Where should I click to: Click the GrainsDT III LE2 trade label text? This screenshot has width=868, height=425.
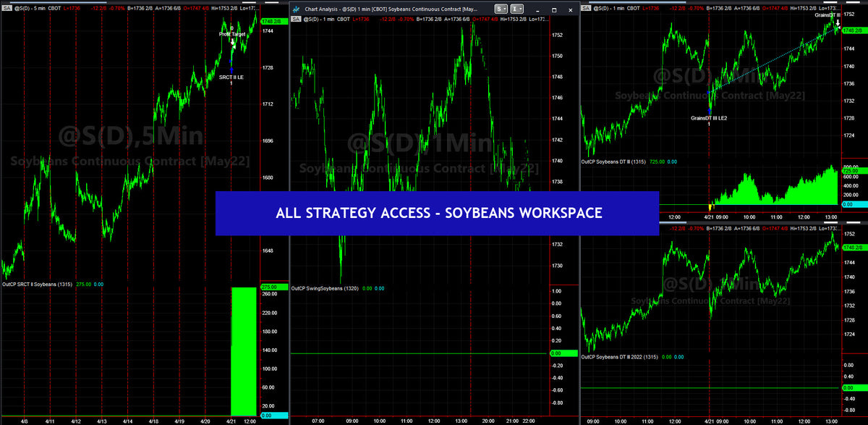pyautogui.click(x=709, y=117)
